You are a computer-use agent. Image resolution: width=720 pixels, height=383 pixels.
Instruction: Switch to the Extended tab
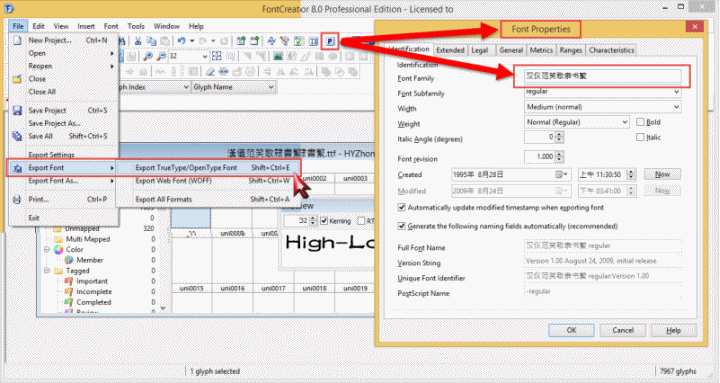pos(450,50)
